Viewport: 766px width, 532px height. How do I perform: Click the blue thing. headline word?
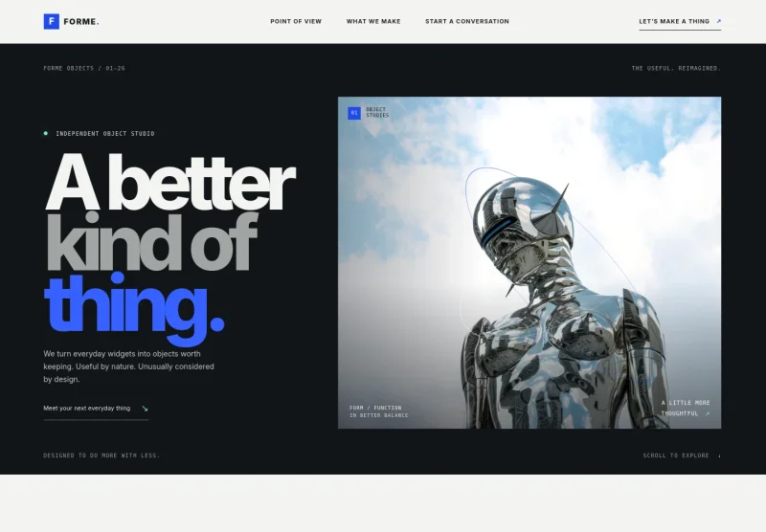134,309
